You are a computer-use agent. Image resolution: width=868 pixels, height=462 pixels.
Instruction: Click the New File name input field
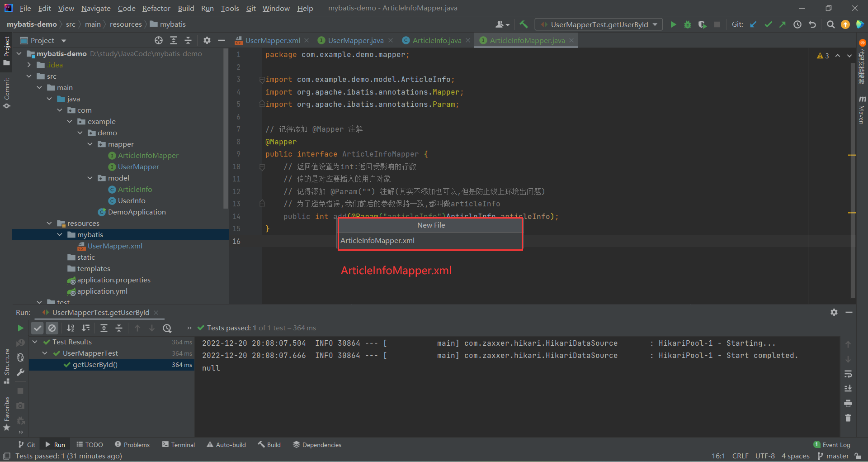(430, 240)
